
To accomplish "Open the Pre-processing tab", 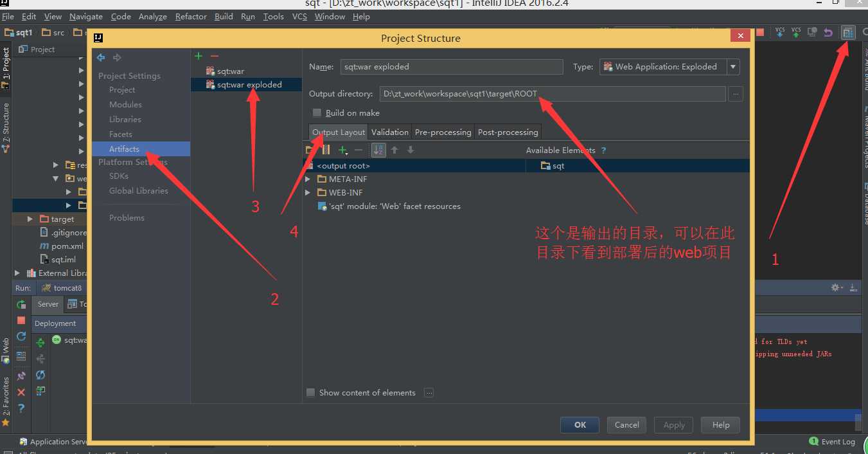I will click(443, 132).
